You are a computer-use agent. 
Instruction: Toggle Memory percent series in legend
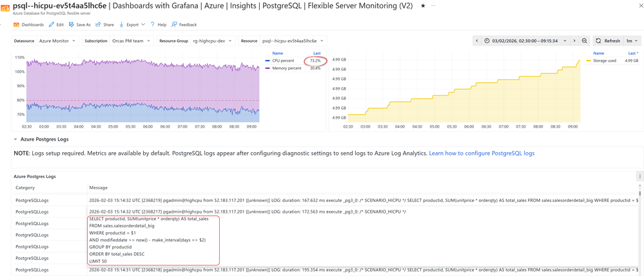[287, 68]
